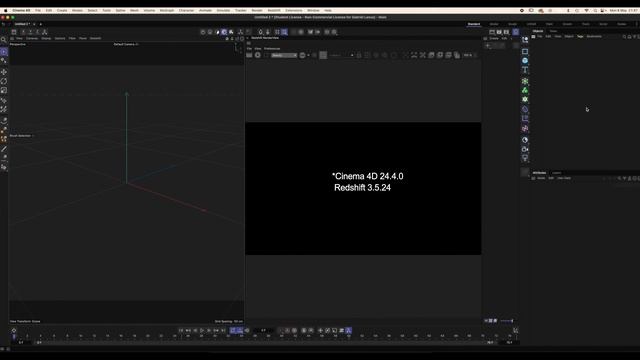Image resolution: width=640 pixels, height=360 pixels.
Task: Click the current frame field in timeline
Action: click(x=263, y=330)
